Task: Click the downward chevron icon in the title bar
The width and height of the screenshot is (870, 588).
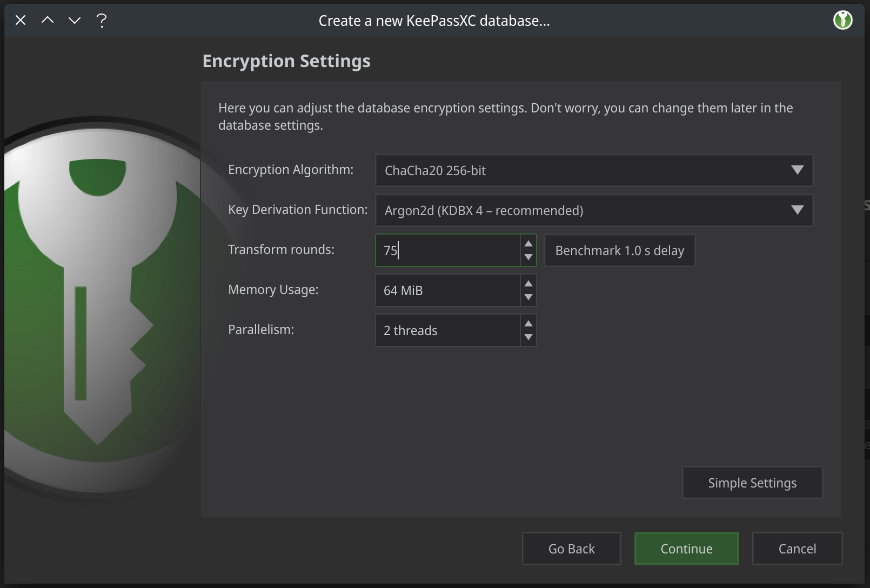Action: click(75, 20)
